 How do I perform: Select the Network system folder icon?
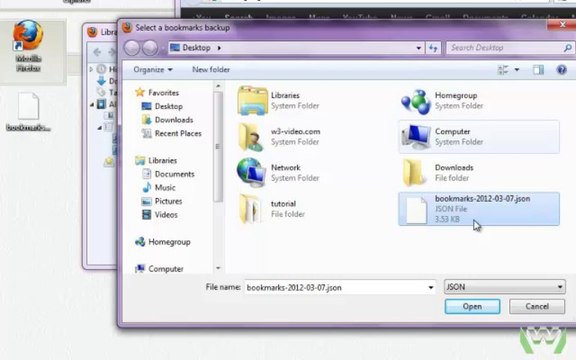point(252,172)
